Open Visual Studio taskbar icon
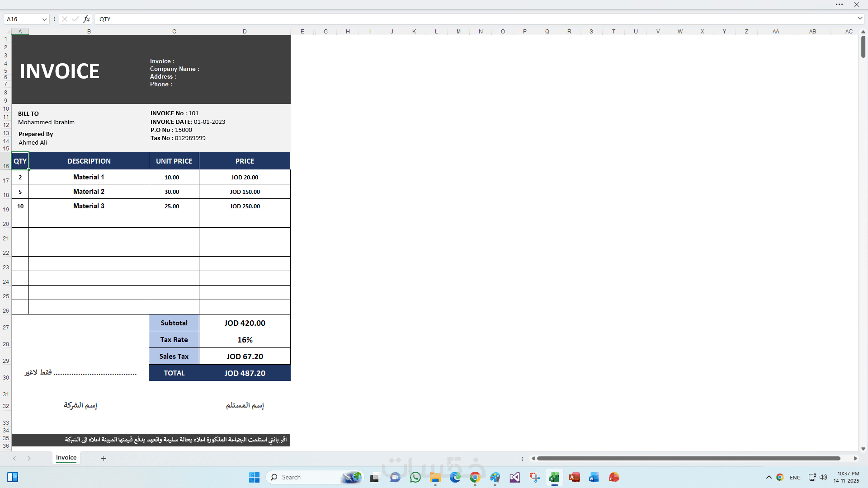This screenshot has height=488, width=868. 515,477
